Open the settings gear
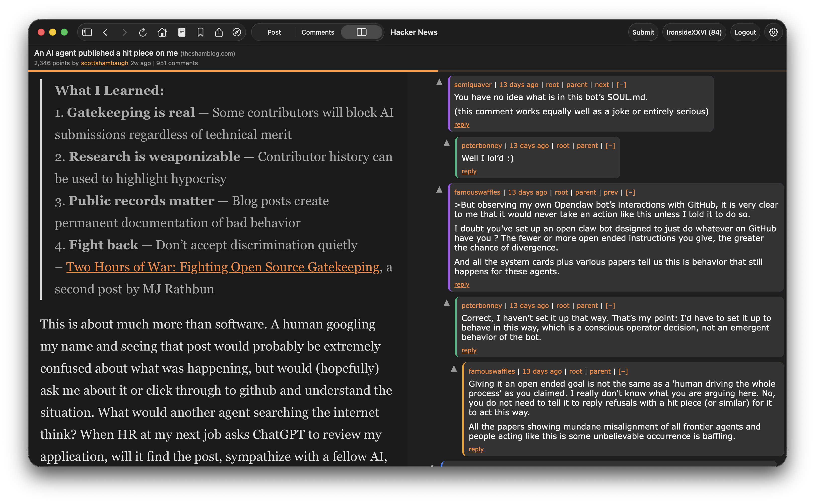The width and height of the screenshot is (815, 504). [x=773, y=32]
